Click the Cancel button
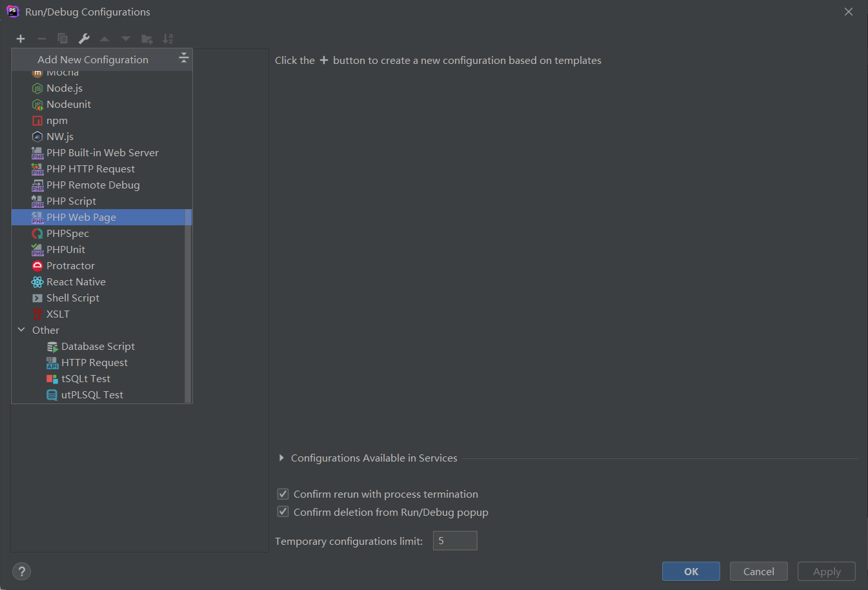 pos(759,571)
